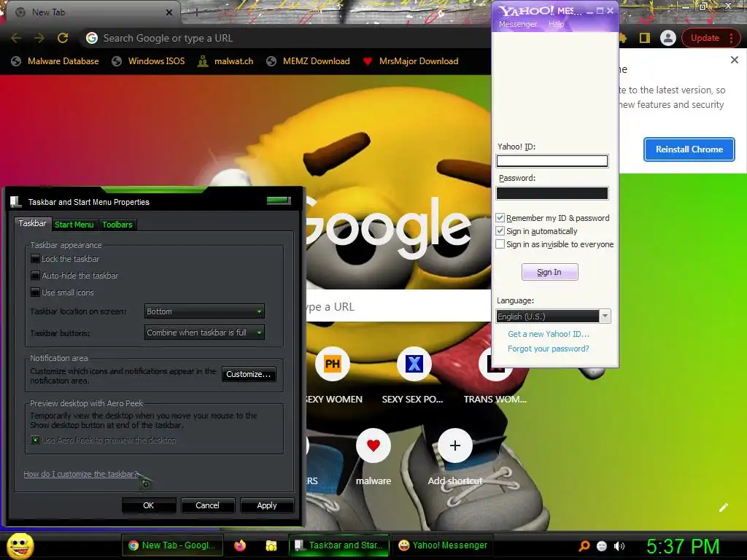Open the Windows ISOS bookmark
Image resolution: width=747 pixels, height=560 pixels.
click(x=148, y=61)
